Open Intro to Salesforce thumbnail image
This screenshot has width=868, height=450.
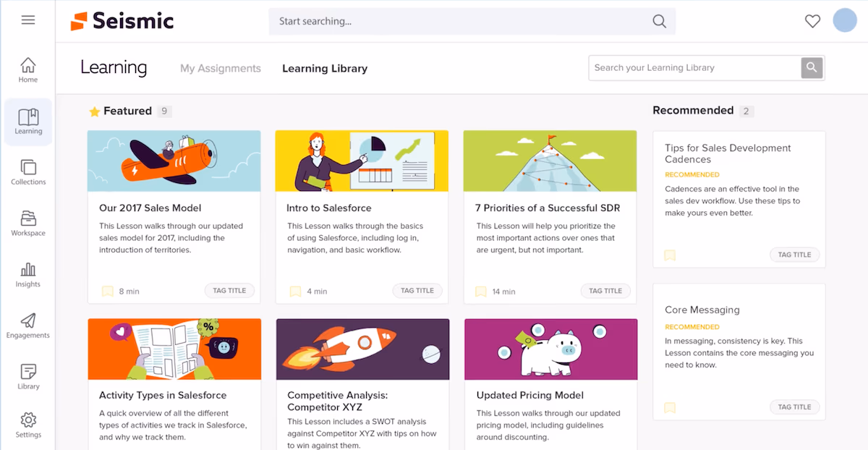point(362,161)
